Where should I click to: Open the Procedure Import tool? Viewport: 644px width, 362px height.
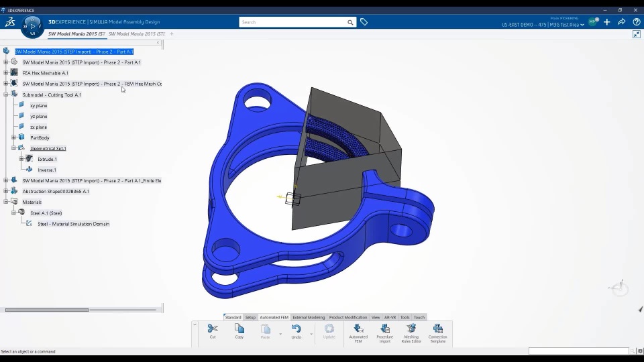click(x=385, y=332)
